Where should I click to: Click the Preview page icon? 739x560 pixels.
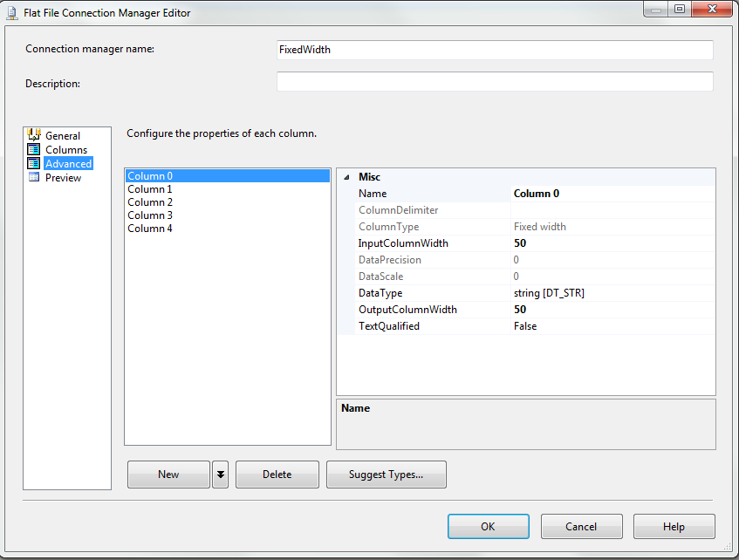pos(36,177)
